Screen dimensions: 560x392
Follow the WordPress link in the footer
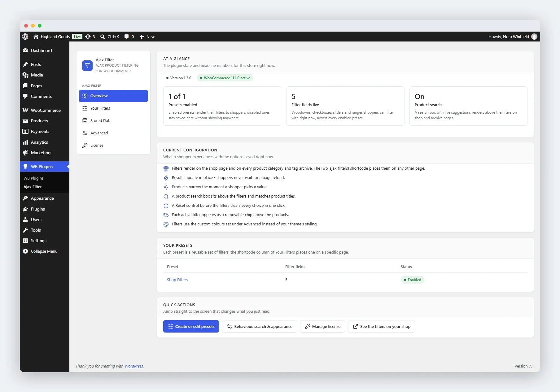(134, 366)
